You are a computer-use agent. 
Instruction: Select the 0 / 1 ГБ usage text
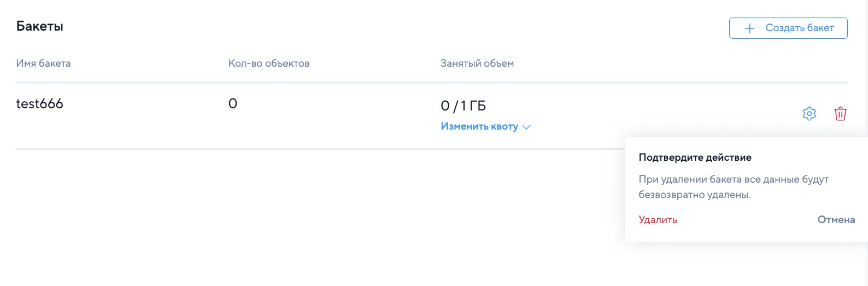(x=463, y=106)
